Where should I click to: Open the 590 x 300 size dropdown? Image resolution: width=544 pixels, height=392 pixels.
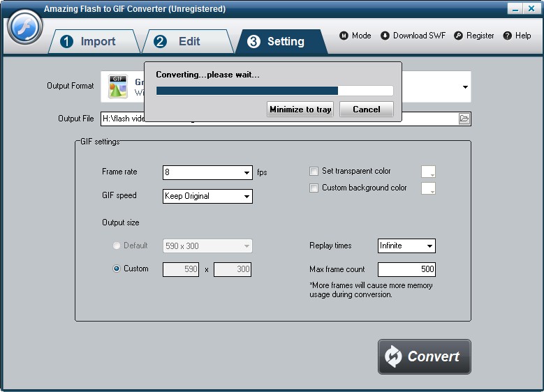pos(207,246)
